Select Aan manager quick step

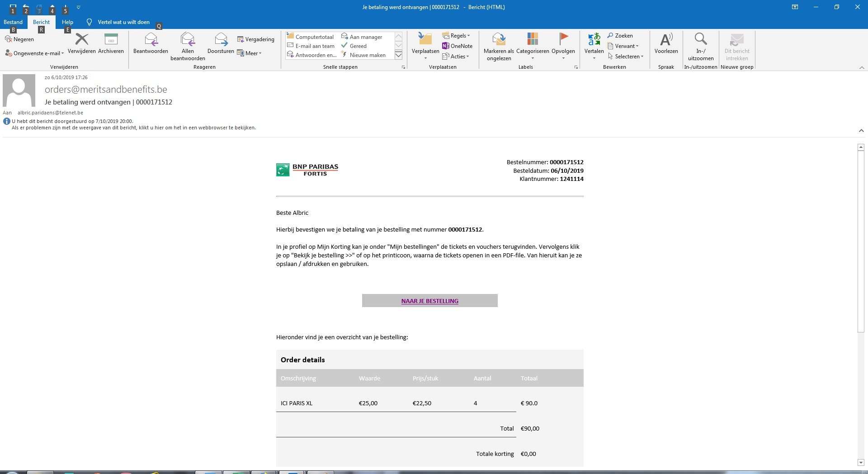pos(362,37)
